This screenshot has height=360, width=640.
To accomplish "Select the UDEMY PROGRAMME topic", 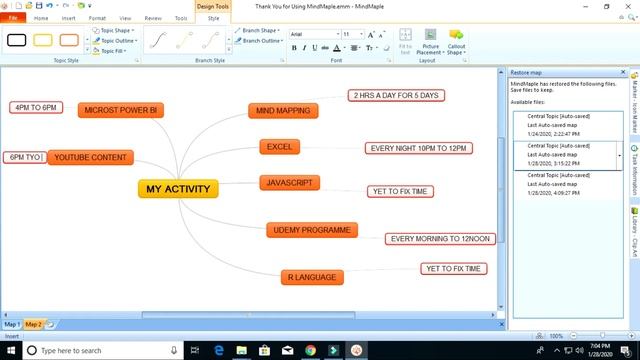I will 312,230.
